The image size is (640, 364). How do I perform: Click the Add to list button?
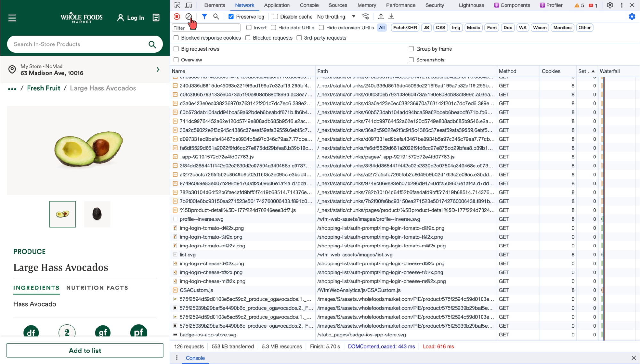coord(85,350)
